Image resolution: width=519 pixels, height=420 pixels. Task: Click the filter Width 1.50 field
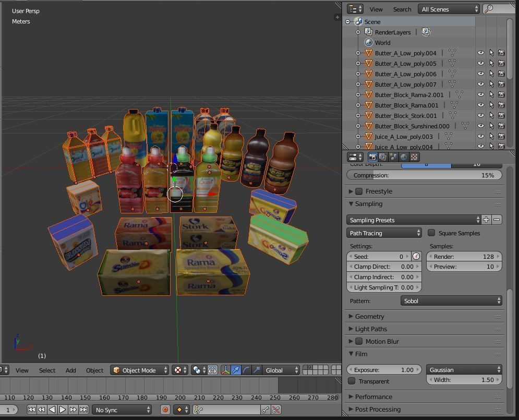tap(464, 380)
